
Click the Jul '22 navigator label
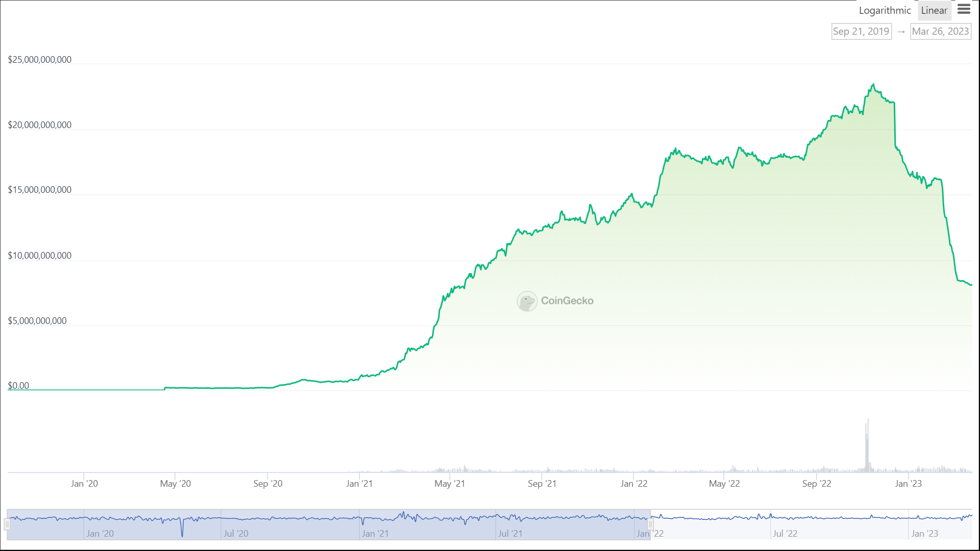tap(785, 534)
